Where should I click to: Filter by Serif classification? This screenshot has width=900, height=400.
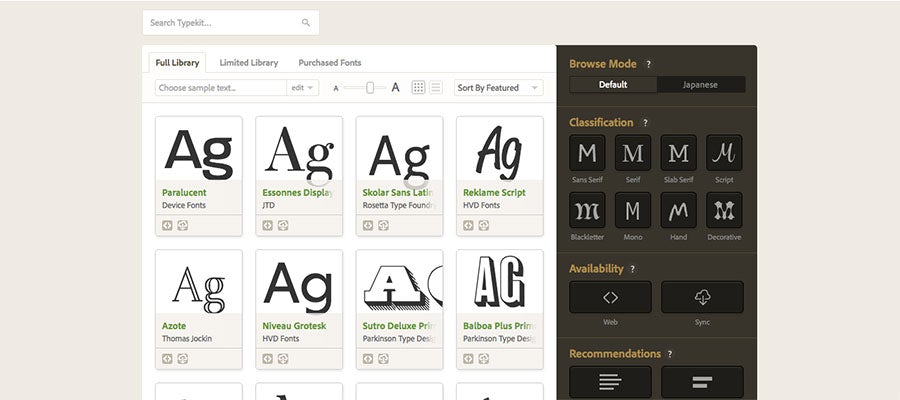click(x=633, y=153)
